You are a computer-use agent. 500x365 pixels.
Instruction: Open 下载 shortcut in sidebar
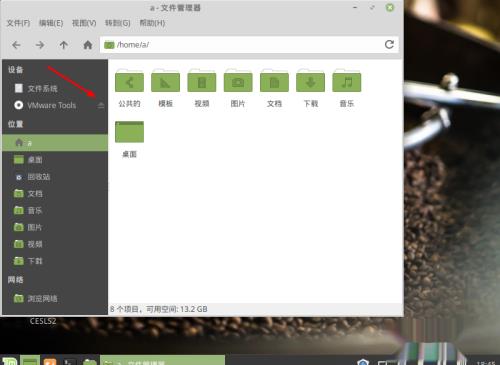55,261
